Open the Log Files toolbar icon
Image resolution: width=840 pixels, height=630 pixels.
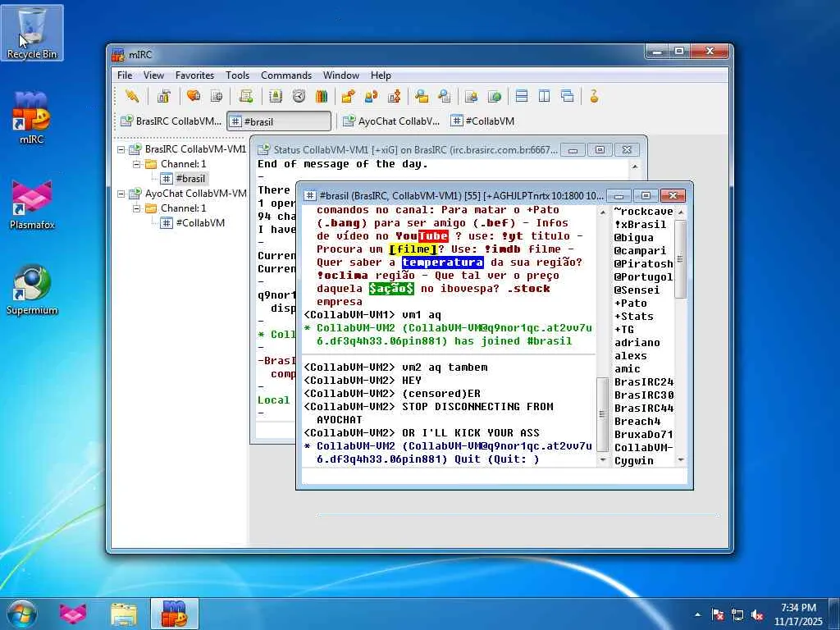[x=444, y=97]
